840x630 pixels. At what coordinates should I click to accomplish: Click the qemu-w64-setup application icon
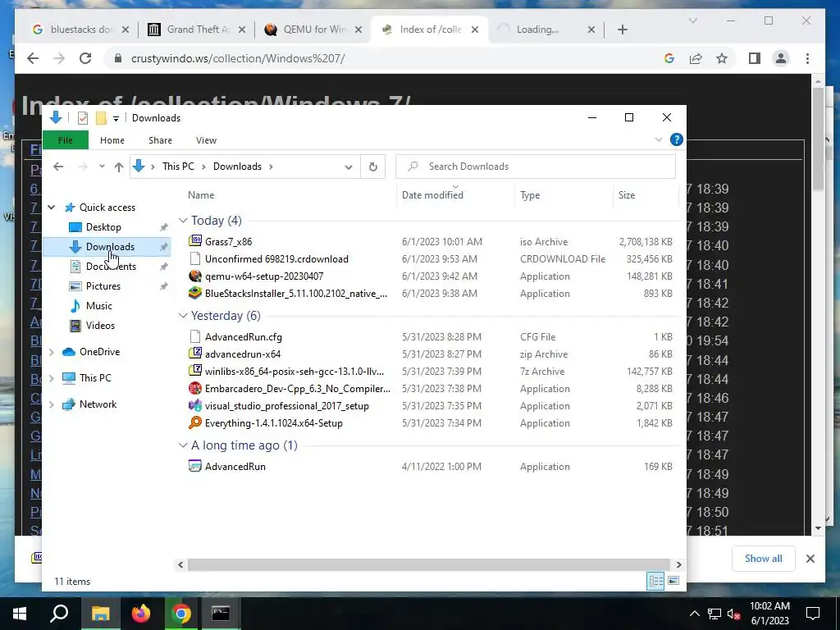coord(195,276)
